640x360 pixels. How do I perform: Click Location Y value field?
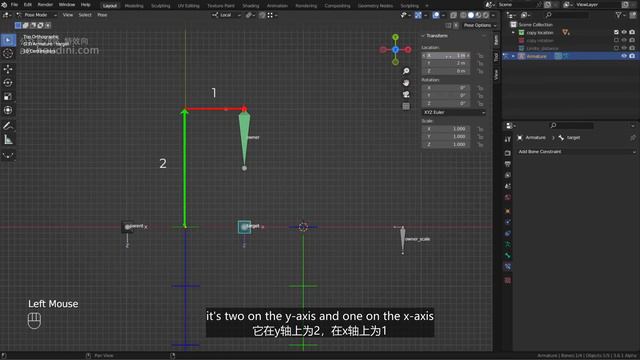pyautogui.click(x=446, y=63)
